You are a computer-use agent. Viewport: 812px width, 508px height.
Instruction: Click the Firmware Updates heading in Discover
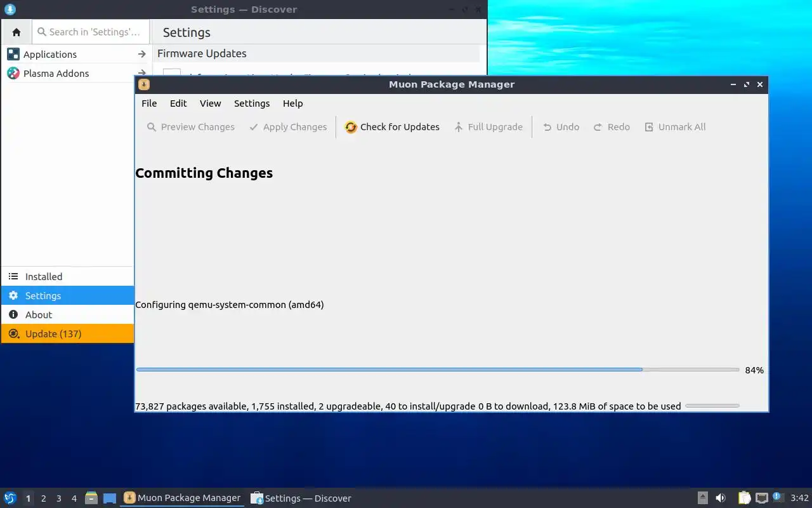(x=202, y=54)
